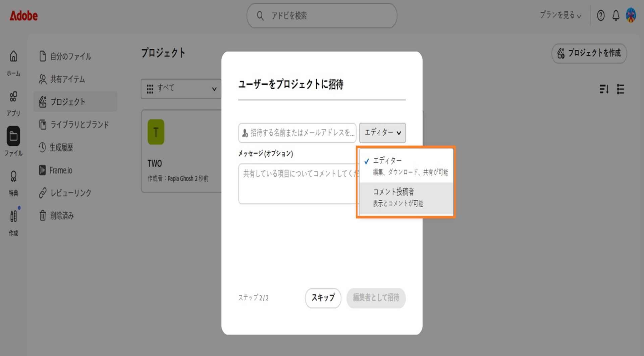Screen dimensions: 644x356
Task: Switch to list view icon
Action: point(621,89)
